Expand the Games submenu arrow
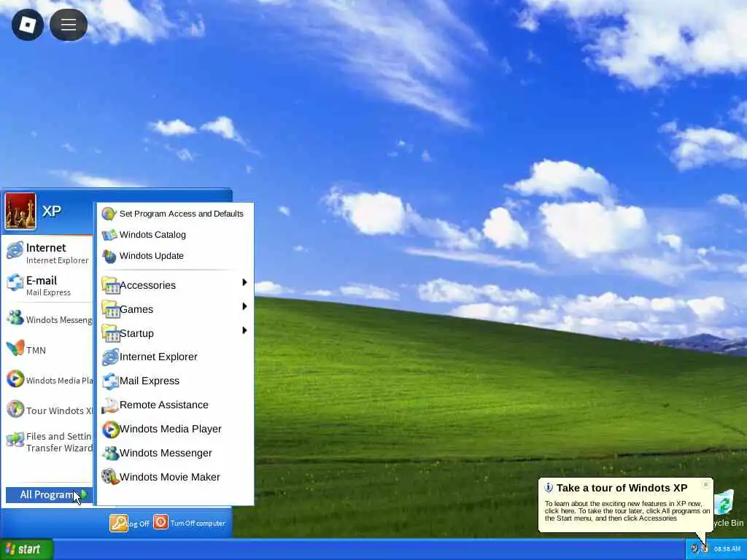Image resolution: width=747 pixels, height=560 pixels. tap(244, 306)
